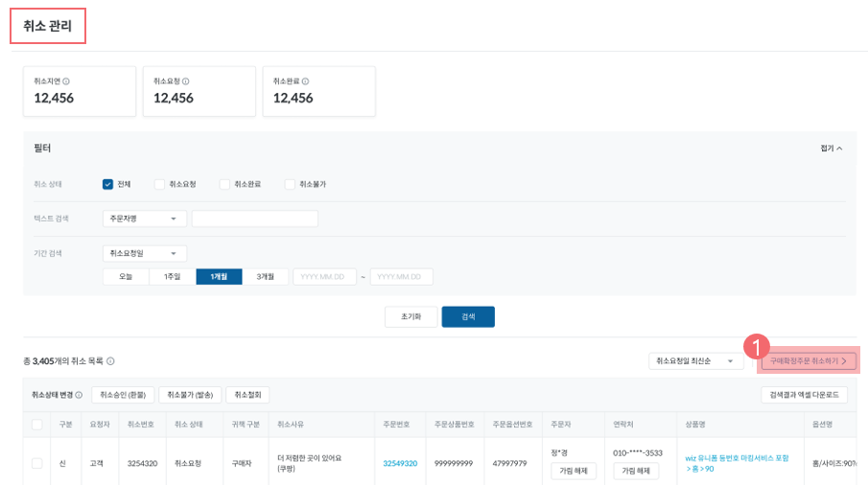This screenshot has width=868, height=485.
Task: Click info icon beside 취소 목록 total
Action: click(x=110, y=361)
